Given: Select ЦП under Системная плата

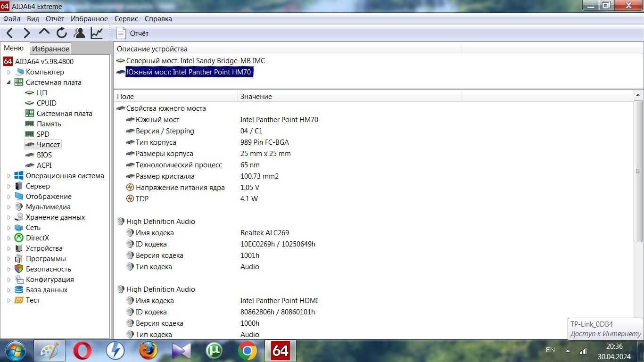Looking at the screenshot, I should 42,93.
